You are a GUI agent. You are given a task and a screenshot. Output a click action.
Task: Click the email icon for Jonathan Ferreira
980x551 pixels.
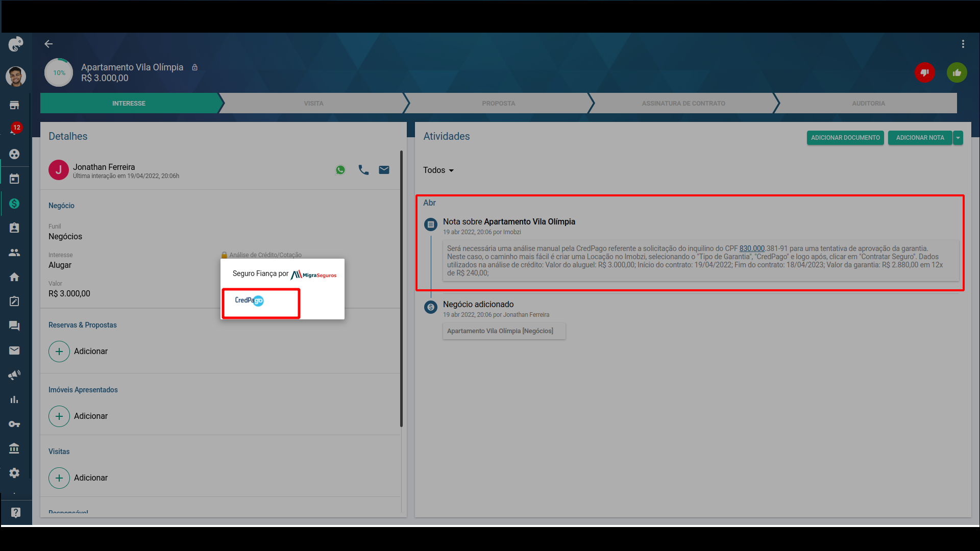point(384,170)
